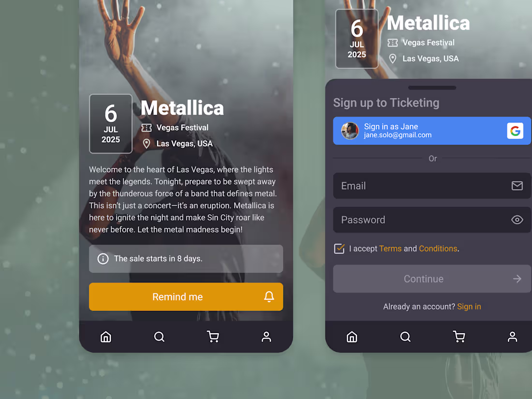Screen dimensions: 532x399
Task: Open the Conditions link
Action: [438, 249]
